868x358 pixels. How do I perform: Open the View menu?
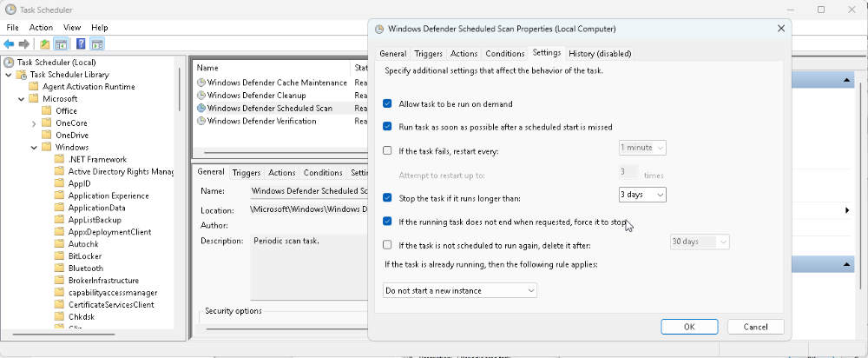(x=72, y=27)
